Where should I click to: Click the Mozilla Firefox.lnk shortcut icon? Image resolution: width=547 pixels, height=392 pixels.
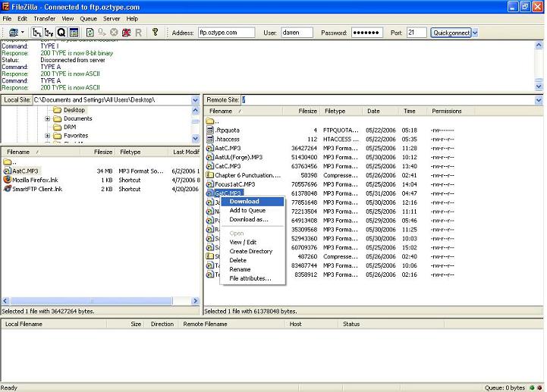[8, 180]
